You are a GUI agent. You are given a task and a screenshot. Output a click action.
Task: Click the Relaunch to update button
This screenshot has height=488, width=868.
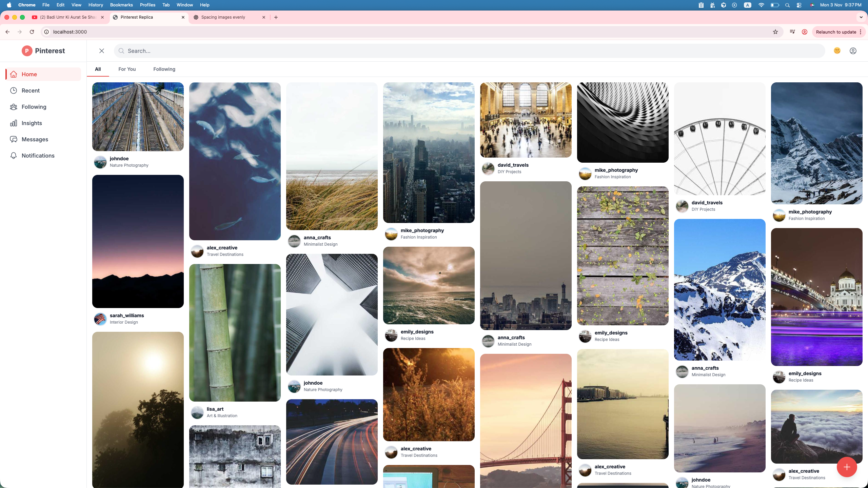point(836,32)
